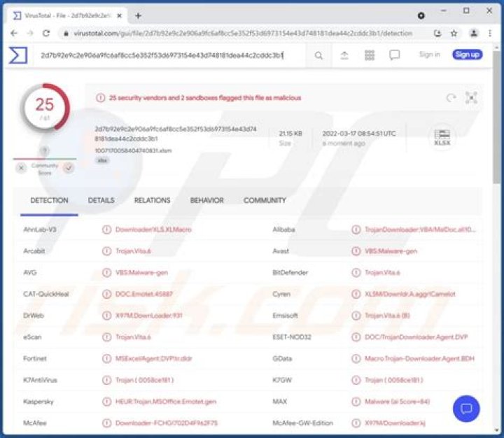This screenshot has height=438, width=504.
Task: Switch to the BEHAVIOR tab
Action: pos(206,200)
